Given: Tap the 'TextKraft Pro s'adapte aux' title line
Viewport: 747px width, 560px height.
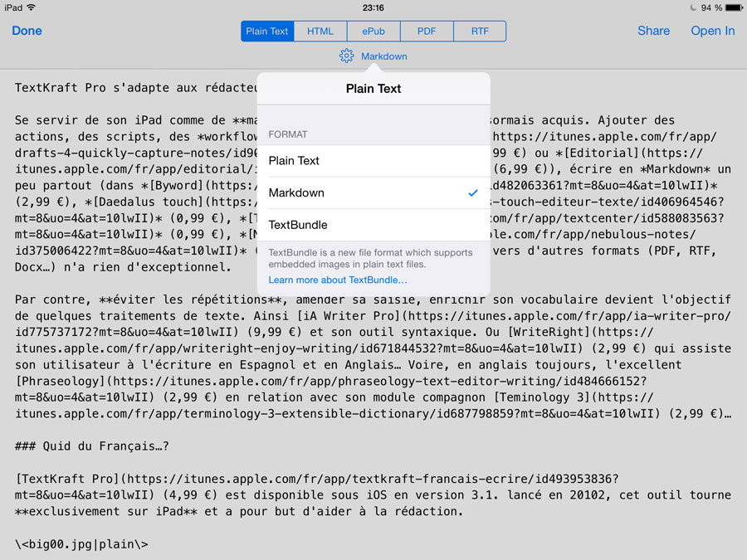Looking at the screenshot, I should (x=136, y=88).
